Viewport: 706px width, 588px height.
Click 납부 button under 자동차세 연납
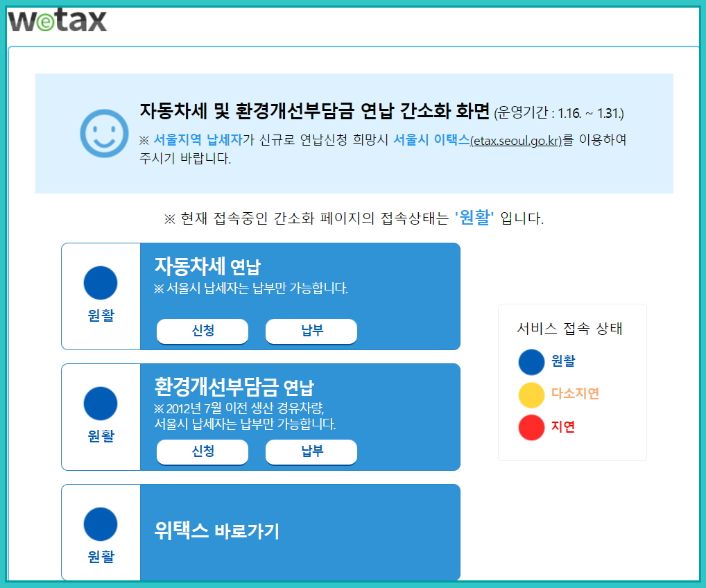coord(311,331)
